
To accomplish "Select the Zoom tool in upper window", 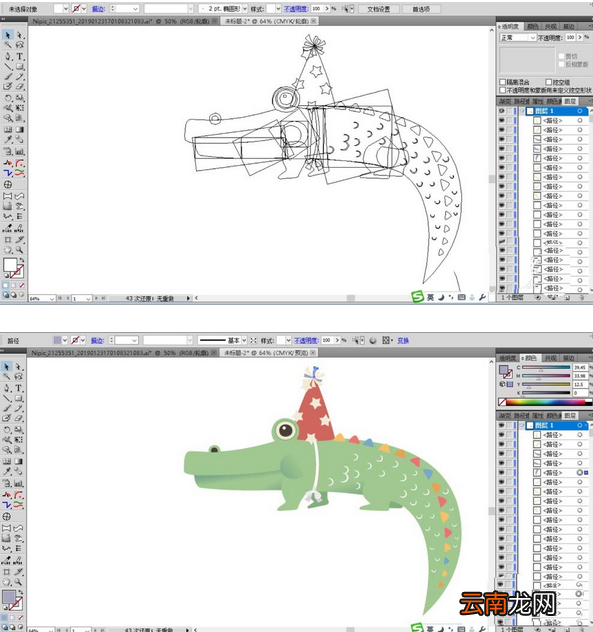I will 19,250.
